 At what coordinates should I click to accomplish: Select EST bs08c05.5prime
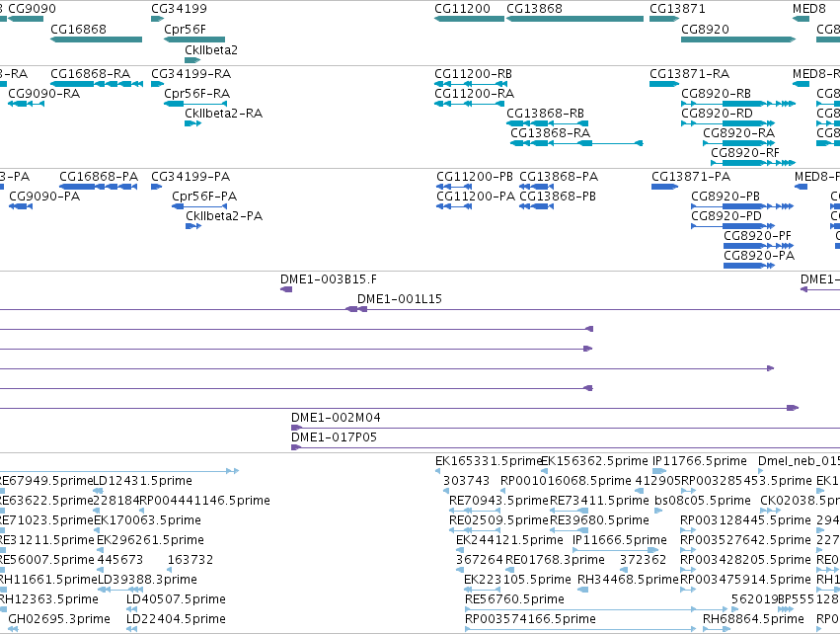pyautogui.click(x=658, y=511)
